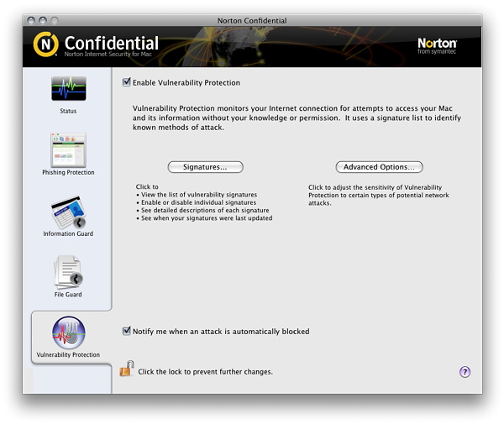Viewport: 504px width, 424px height.
Task: Click the Norton from Symantec logo
Action: [x=437, y=45]
